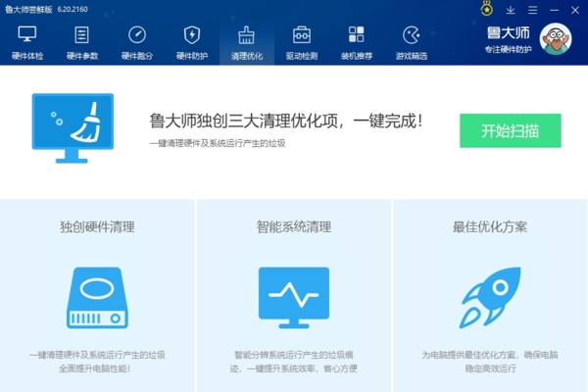The image size is (588, 392).
Task: Open the 驱动检测 toolbox icon
Action: pos(302,35)
